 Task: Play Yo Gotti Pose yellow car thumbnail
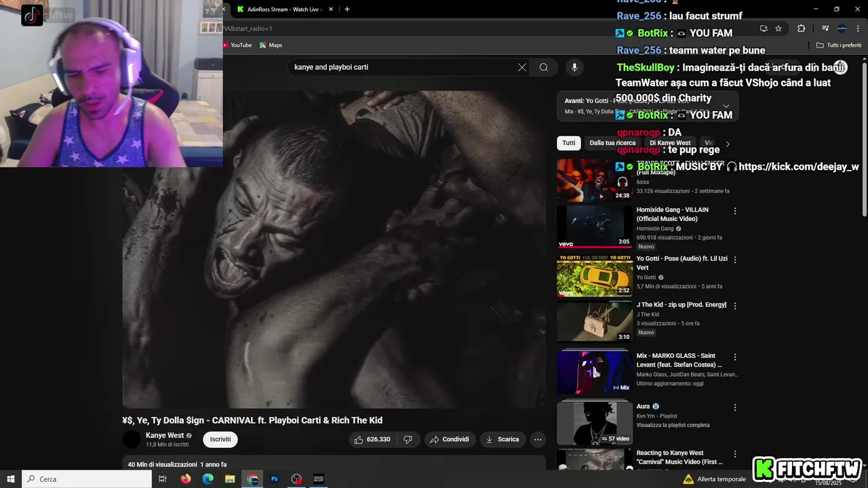click(595, 276)
